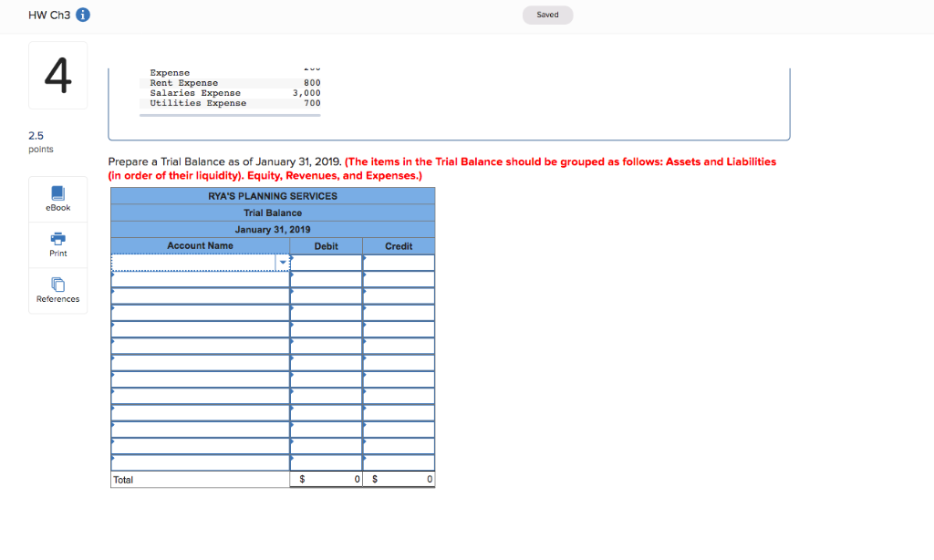This screenshot has height=560, width=934.
Task: Select the question number 4 box
Action: pyautogui.click(x=57, y=75)
